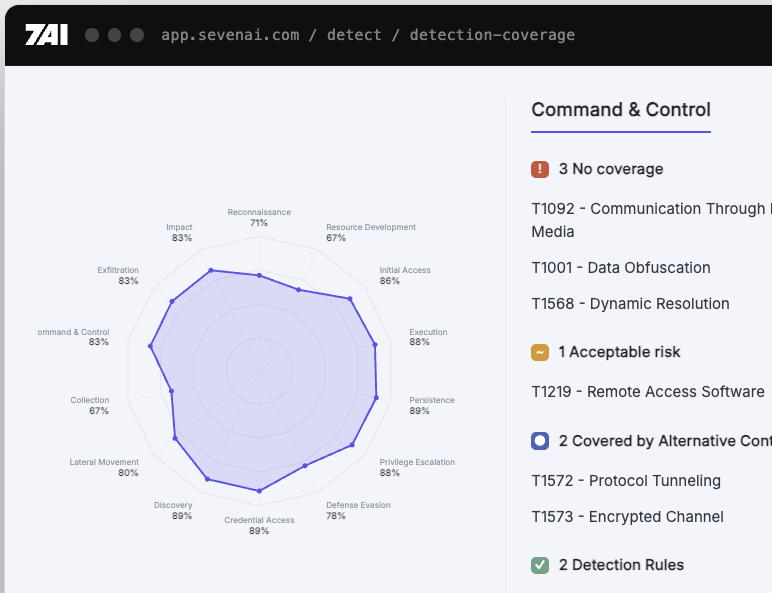This screenshot has width=772, height=593.
Task: Click the '3 No coverage' section header
Action: [x=611, y=169]
